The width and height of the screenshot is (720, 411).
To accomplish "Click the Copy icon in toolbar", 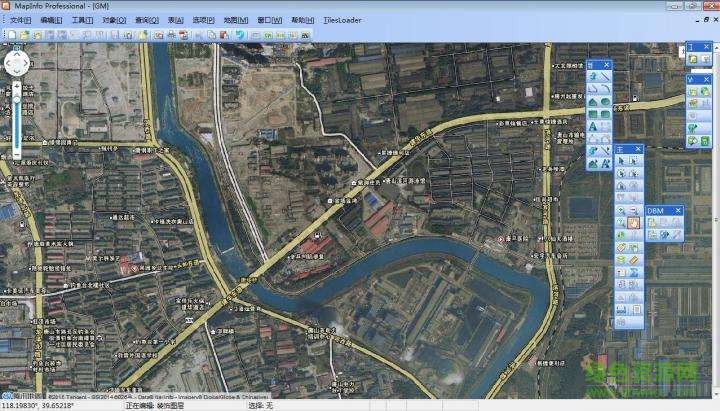I will [x=212, y=35].
